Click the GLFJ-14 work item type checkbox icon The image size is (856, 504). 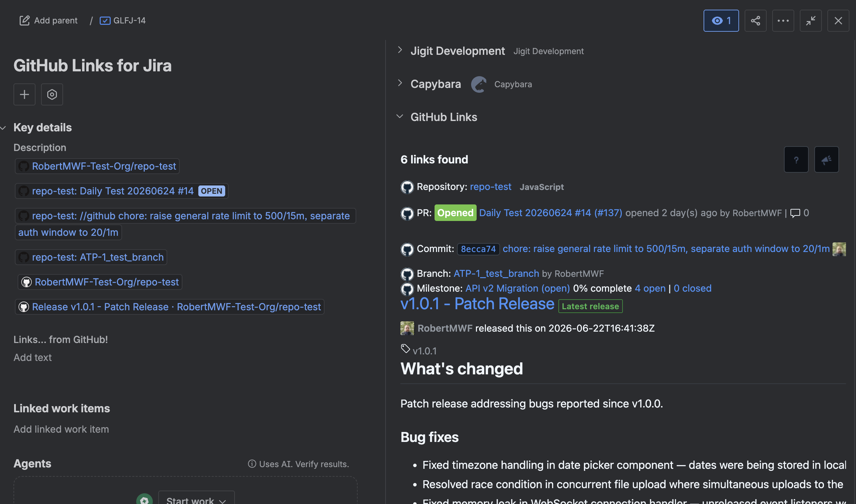(105, 21)
